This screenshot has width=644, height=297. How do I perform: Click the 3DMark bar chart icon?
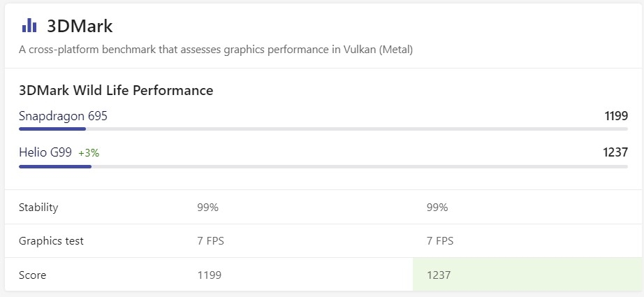(29, 26)
